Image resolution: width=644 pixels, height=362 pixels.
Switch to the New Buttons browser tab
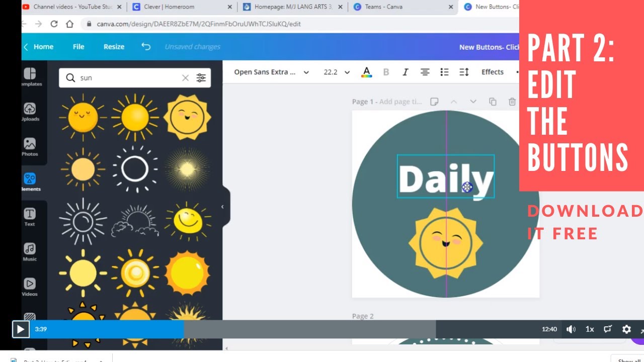pyautogui.click(x=491, y=7)
